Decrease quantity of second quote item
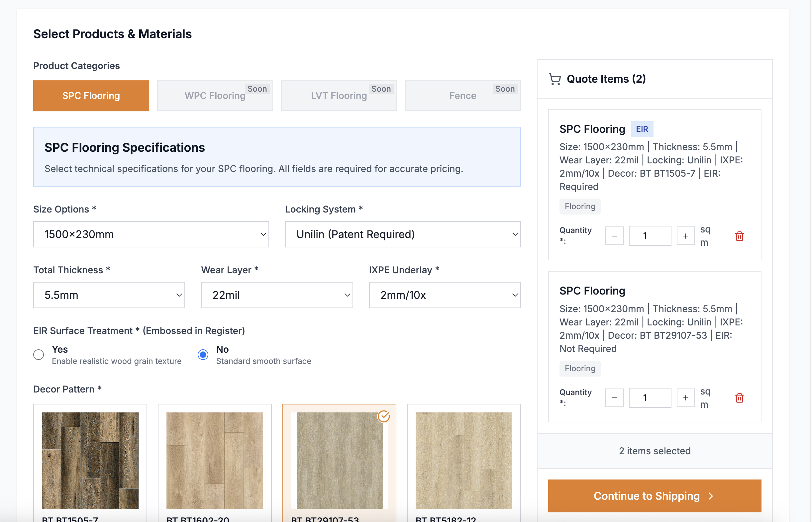 coord(614,397)
